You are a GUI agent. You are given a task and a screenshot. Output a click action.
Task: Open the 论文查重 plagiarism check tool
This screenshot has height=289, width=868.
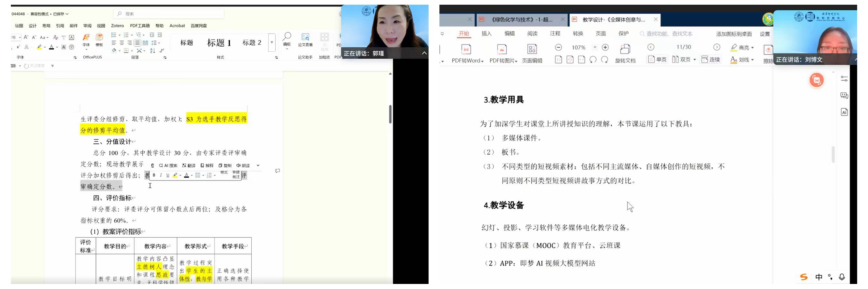coord(305,39)
